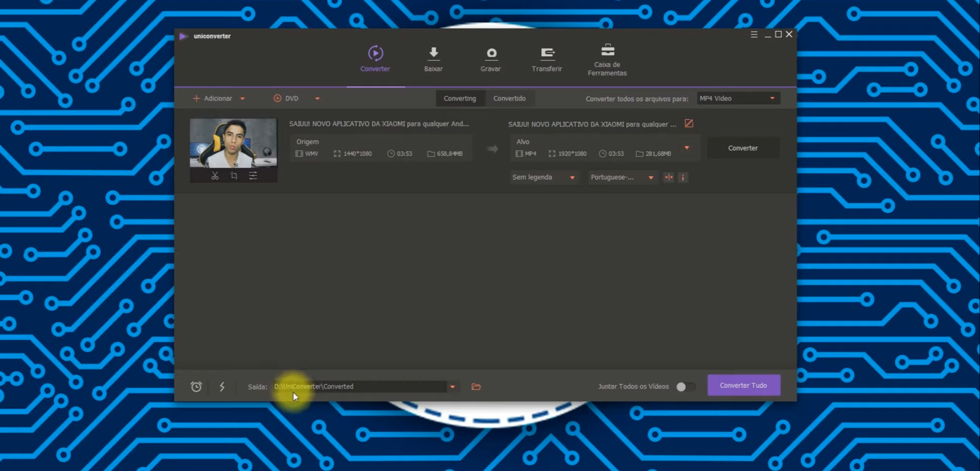980x471 pixels.
Task: Expand the Adicionar files dropdown arrow
Action: coord(243,99)
